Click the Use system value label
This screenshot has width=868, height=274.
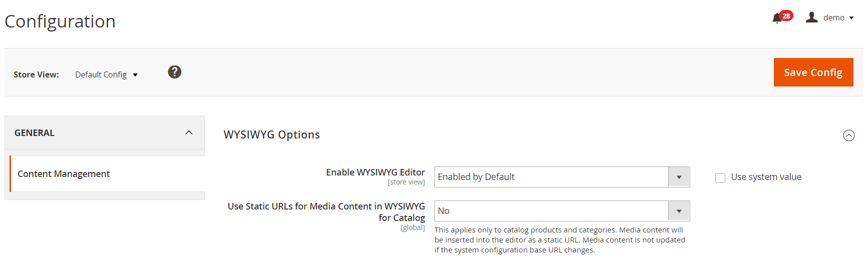click(766, 177)
